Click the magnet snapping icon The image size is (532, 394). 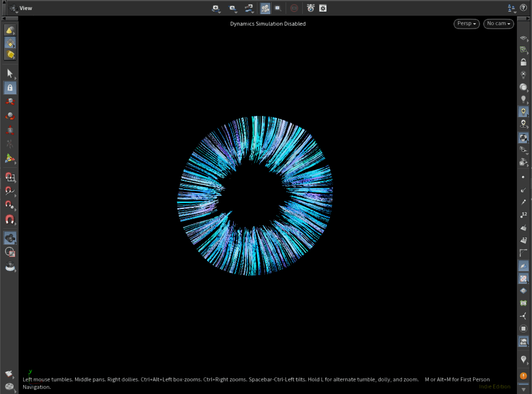coord(10,219)
